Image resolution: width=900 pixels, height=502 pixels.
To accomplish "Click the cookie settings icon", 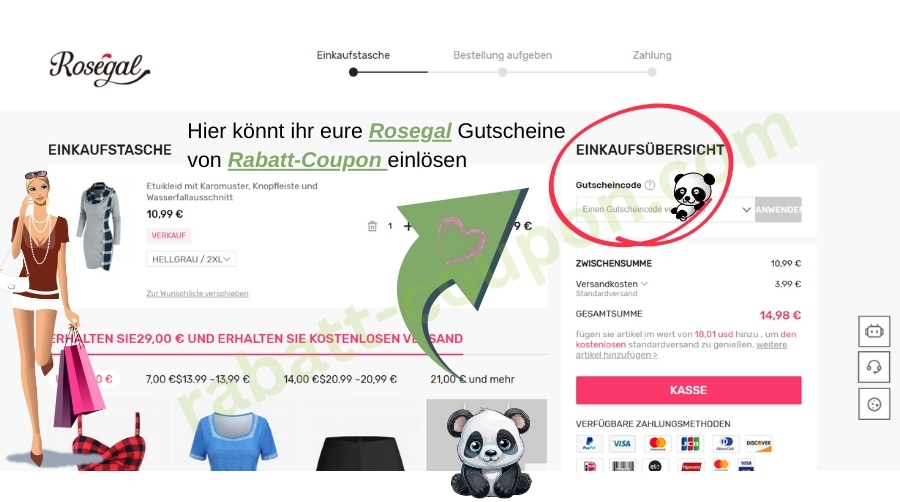I will tap(874, 404).
